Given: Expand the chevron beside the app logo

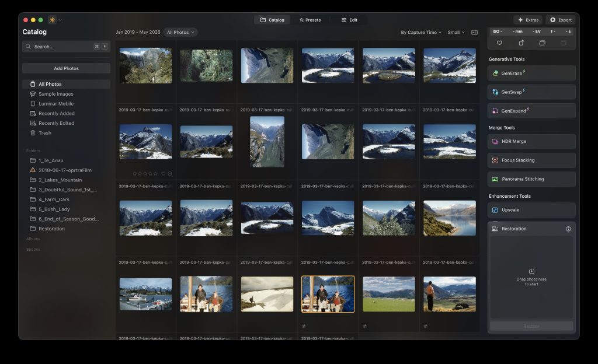Looking at the screenshot, I should coord(60,20).
